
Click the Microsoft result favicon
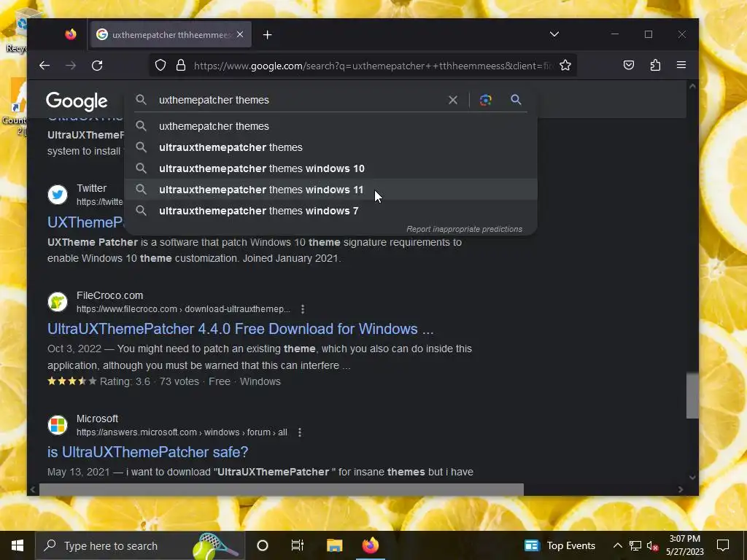[58, 425]
